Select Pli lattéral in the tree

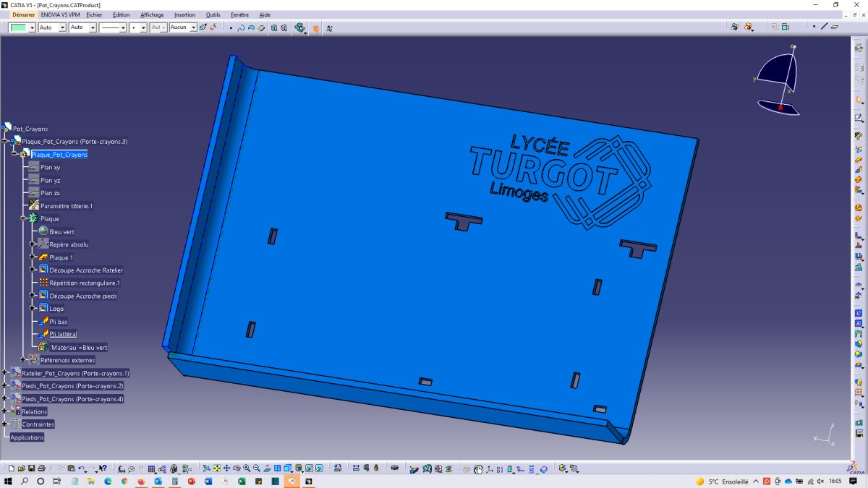[x=63, y=334]
